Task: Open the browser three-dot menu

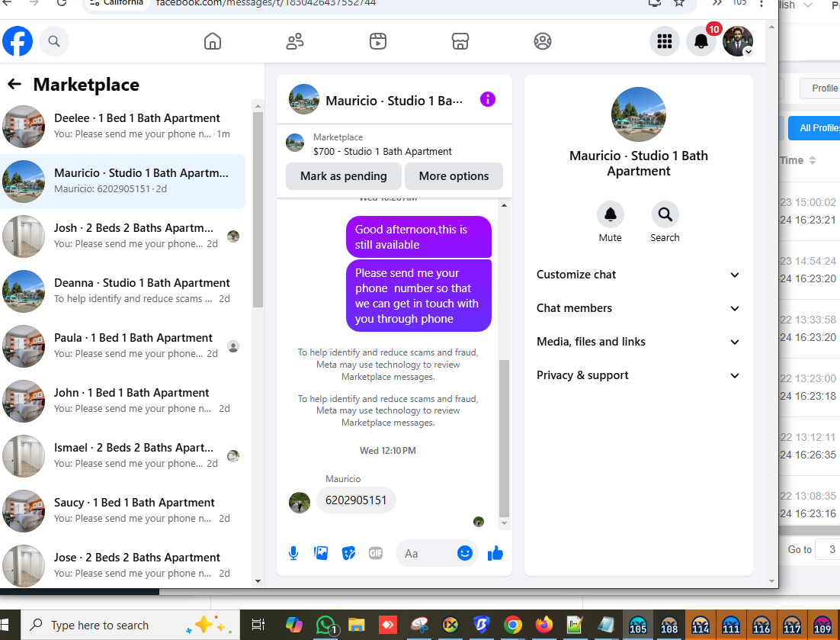Action: pos(761,3)
